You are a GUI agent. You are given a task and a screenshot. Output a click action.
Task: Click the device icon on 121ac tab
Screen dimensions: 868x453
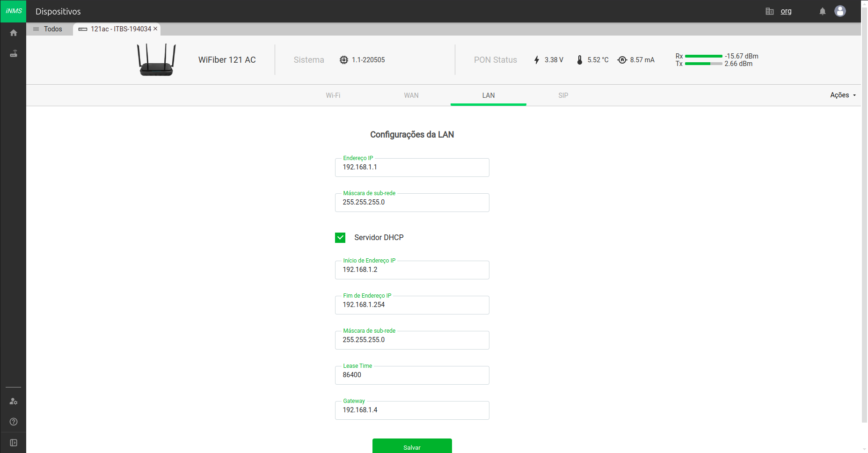pos(83,29)
